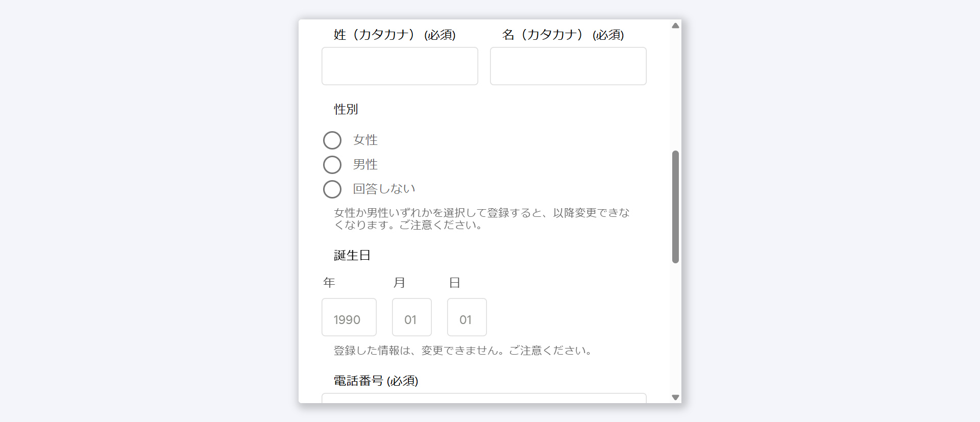Screen dimensions: 980x422
Task: Click the 姓（カタカナ）(必須) label
Action: click(394, 35)
